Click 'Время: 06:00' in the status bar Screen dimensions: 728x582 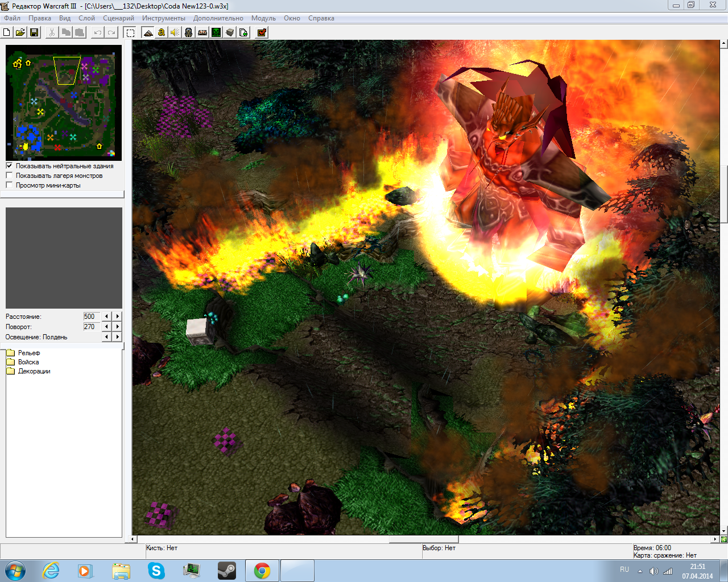pos(652,548)
